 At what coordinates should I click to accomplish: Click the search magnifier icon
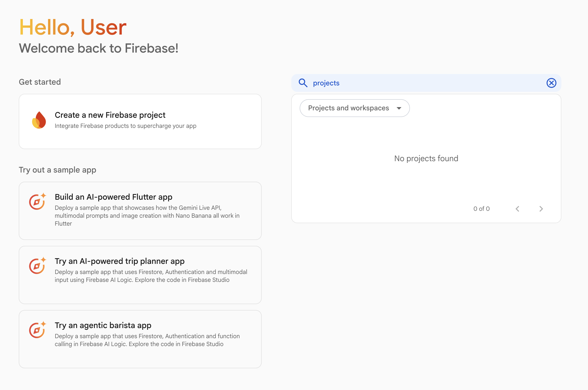(303, 83)
